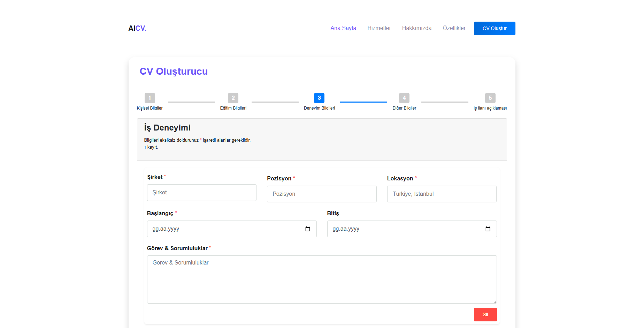The height and width of the screenshot is (328, 644).
Task: Go to step 2 Eğitim Bilgileri
Action: click(x=233, y=98)
